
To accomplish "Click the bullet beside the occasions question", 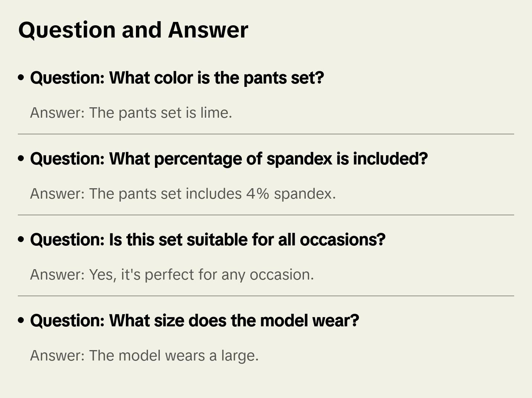I will 21,240.
